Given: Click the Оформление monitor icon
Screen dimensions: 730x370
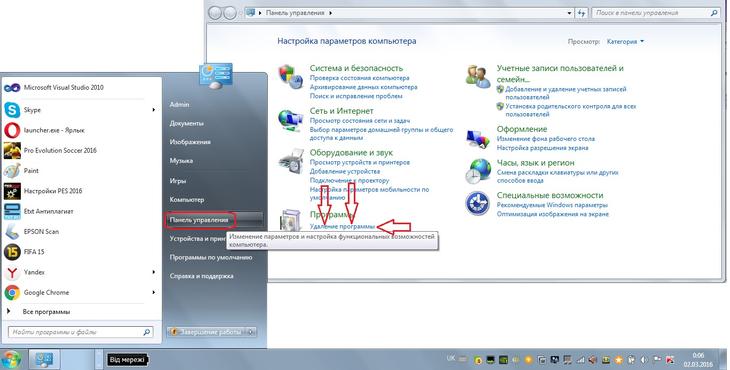Looking at the screenshot, I should point(478,139).
